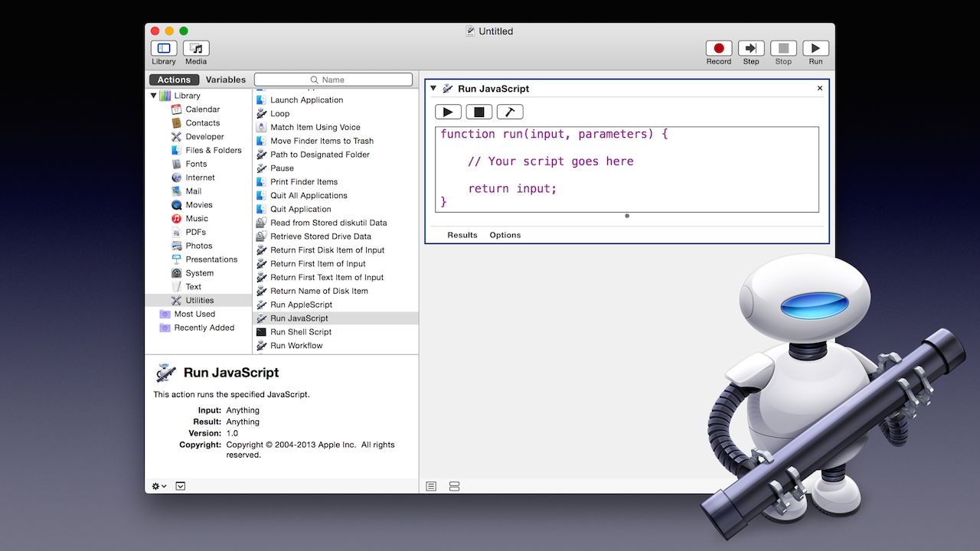Image resolution: width=980 pixels, height=551 pixels.
Task: Select Read from Stored diskutil Data action
Action: coord(328,223)
